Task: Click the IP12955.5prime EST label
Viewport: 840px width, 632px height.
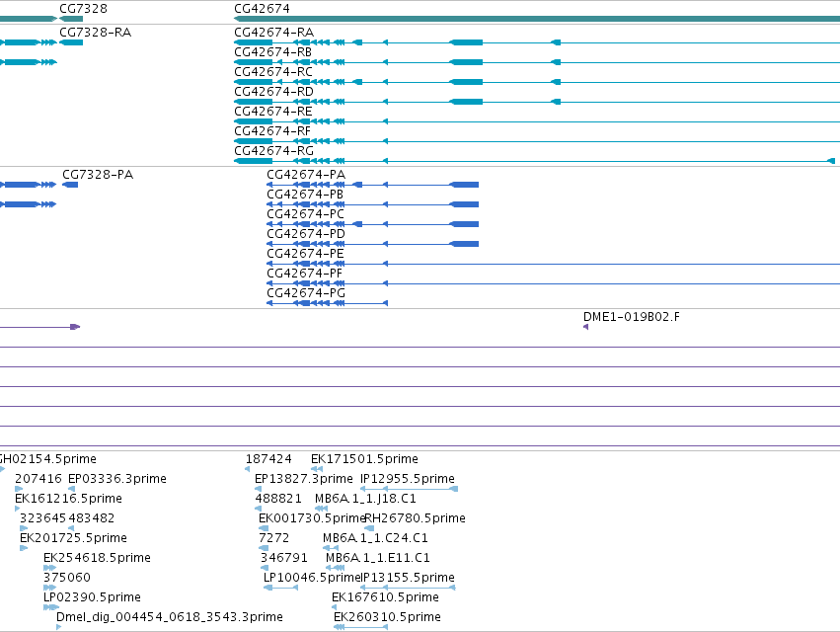Action: (x=407, y=479)
